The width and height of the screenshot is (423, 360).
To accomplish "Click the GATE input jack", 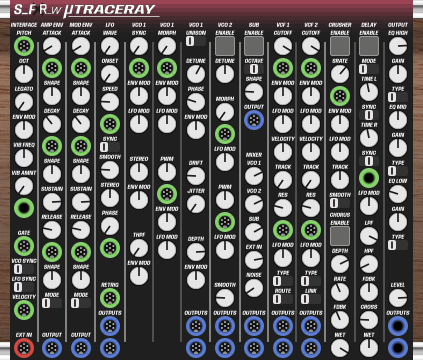I will pyautogui.click(x=24, y=246).
